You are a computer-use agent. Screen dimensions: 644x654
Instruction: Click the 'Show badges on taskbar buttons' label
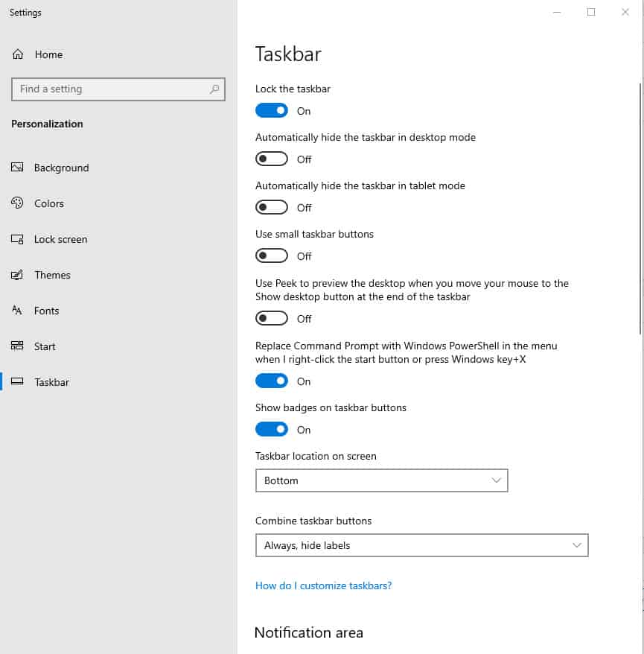pyautogui.click(x=331, y=407)
